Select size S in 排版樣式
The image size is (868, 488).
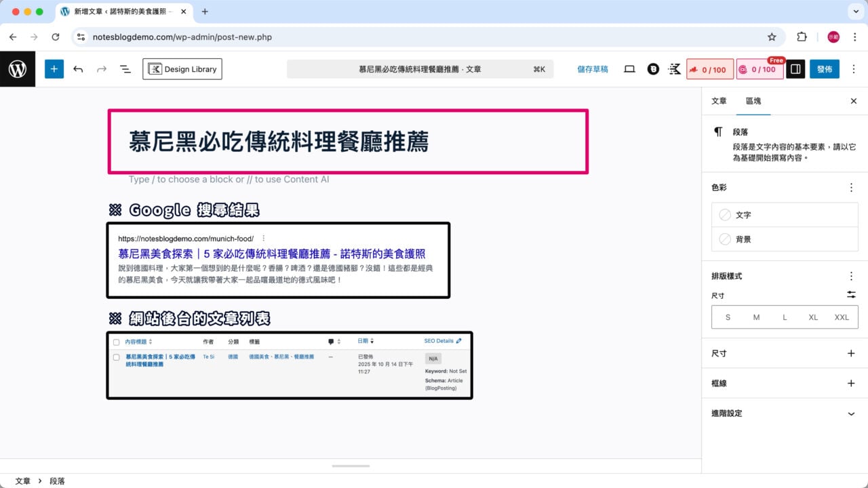(728, 317)
